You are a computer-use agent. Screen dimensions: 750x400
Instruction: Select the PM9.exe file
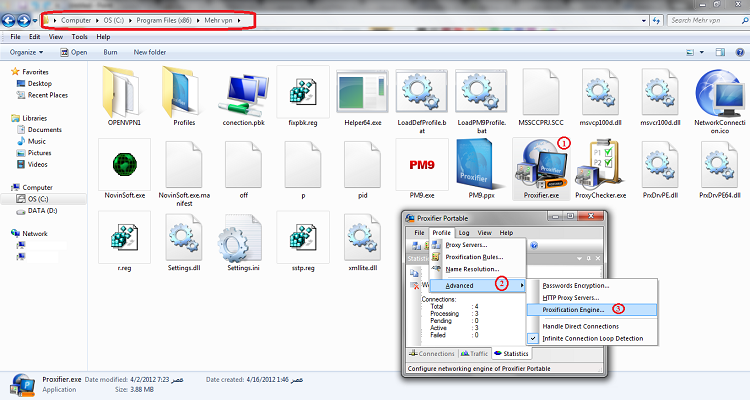coord(422,169)
